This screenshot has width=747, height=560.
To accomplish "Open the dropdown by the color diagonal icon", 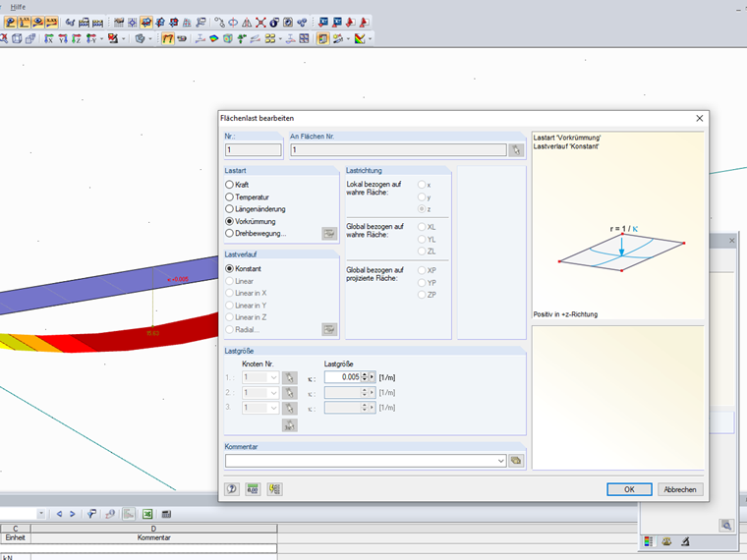I will tap(370, 38).
